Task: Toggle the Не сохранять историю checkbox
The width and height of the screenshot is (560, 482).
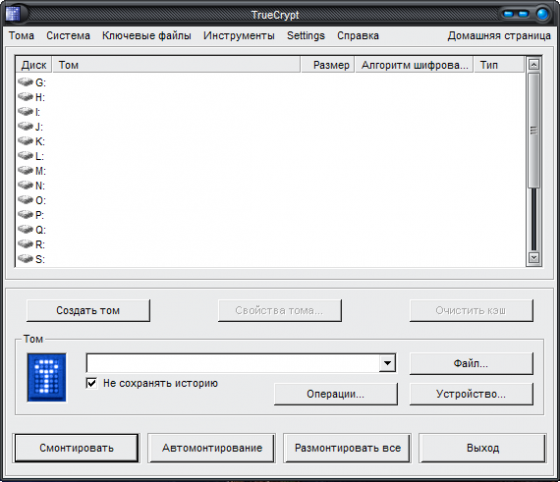Action: pyautogui.click(x=91, y=383)
